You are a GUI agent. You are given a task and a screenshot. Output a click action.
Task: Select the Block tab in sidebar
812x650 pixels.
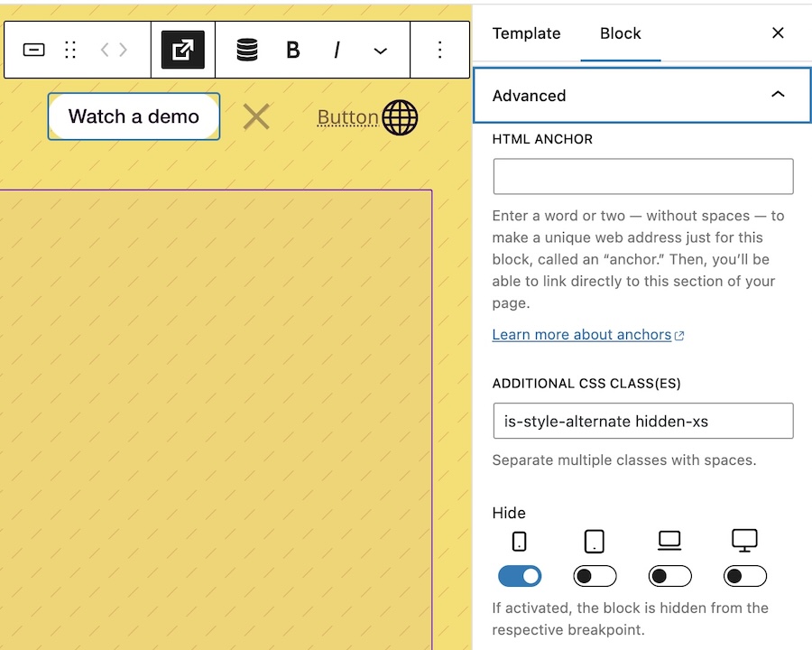click(620, 33)
